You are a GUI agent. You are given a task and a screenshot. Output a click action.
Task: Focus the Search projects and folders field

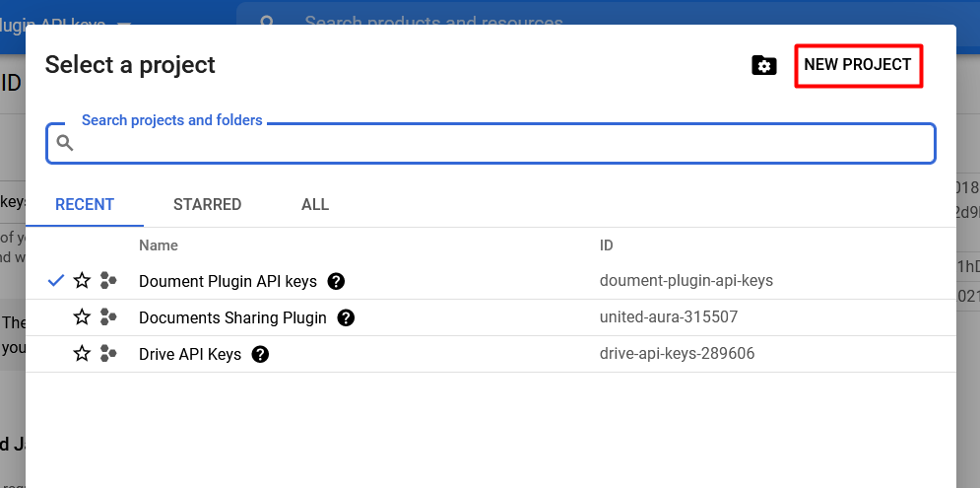point(490,143)
